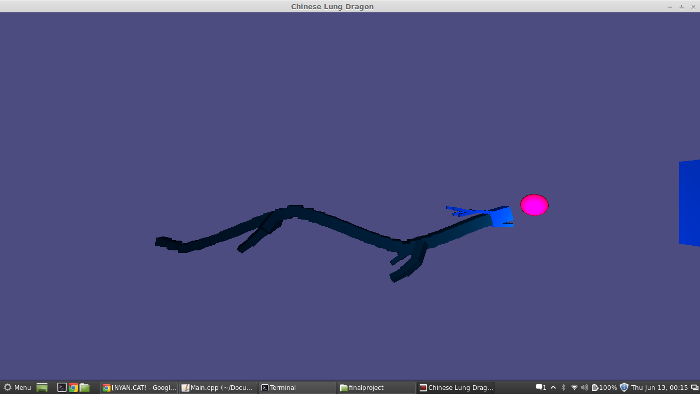Click the dragon's blue head block
Viewport: 700px width, 394px height.
click(501, 216)
